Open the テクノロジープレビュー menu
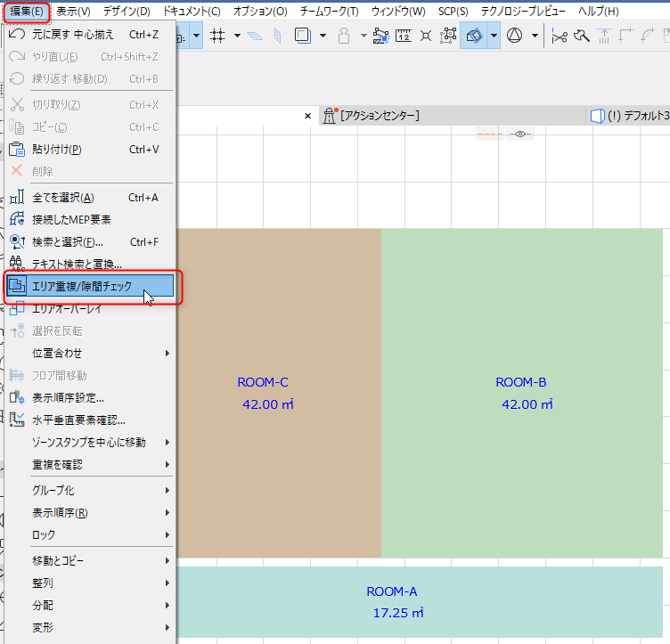This screenshot has width=670, height=644. pos(524,12)
